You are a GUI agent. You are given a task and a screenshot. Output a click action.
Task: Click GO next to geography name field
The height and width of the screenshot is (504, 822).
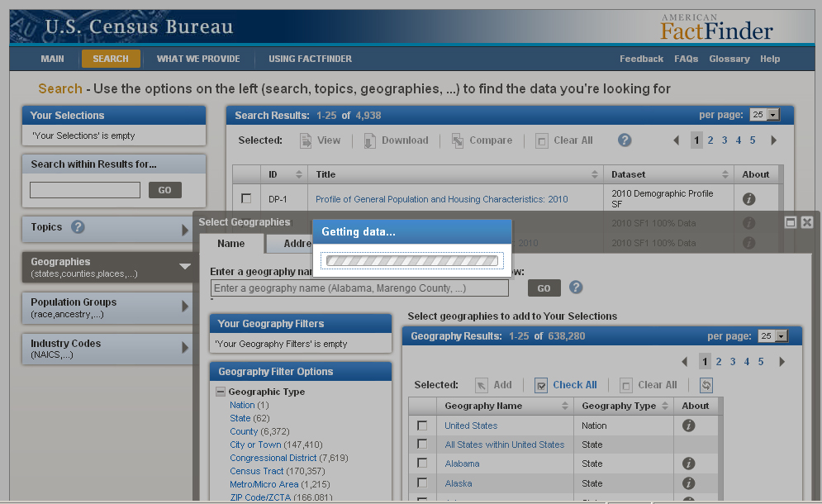(544, 288)
